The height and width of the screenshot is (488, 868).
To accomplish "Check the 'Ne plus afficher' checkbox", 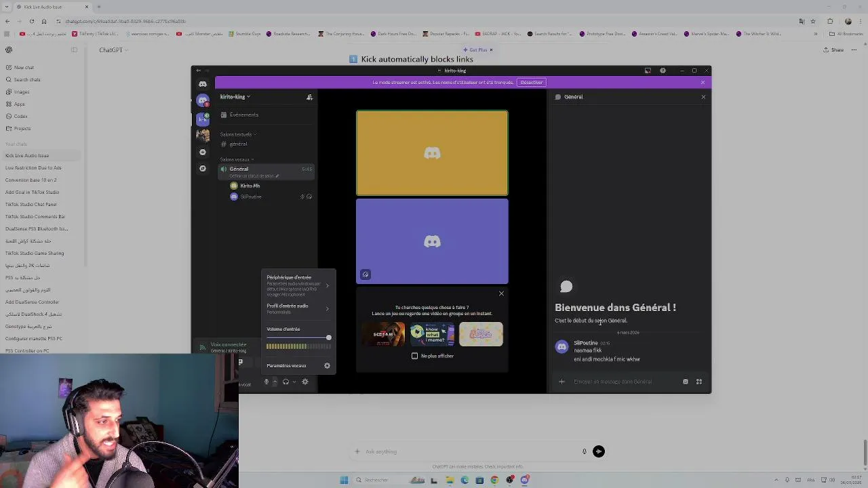I will pos(415,356).
